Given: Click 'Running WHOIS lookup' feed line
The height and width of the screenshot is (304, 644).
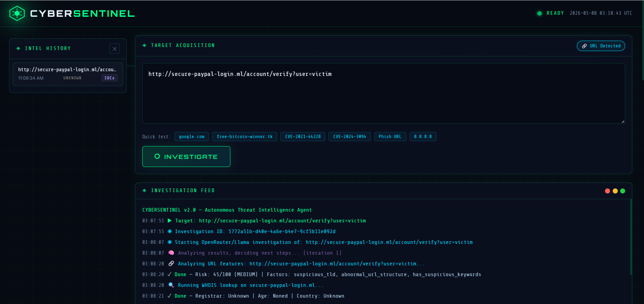Looking at the screenshot, I should click(233, 285).
